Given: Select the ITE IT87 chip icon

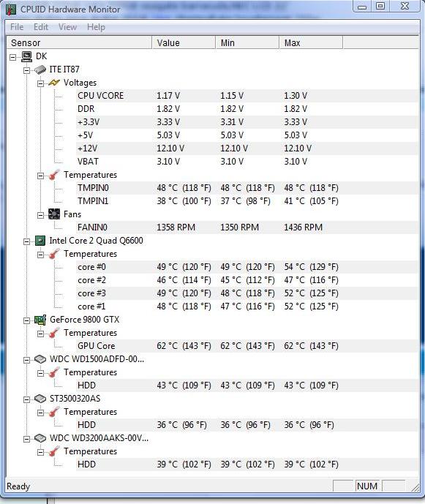Looking at the screenshot, I should tap(40, 69).
